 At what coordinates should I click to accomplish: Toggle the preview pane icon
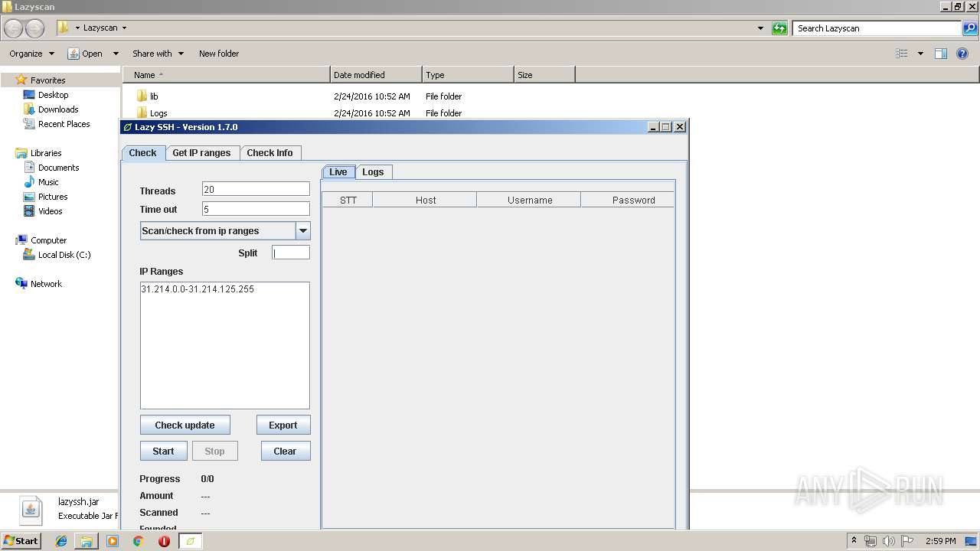(941, 54)
